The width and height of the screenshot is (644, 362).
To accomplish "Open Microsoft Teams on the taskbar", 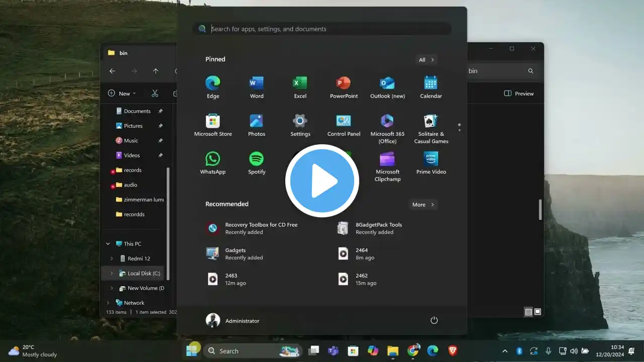I will coord(333,351).
